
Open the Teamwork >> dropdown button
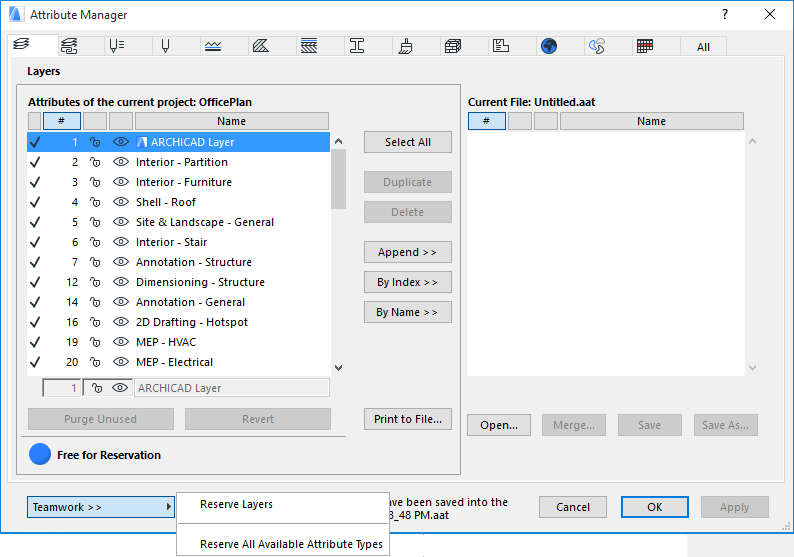101,507
